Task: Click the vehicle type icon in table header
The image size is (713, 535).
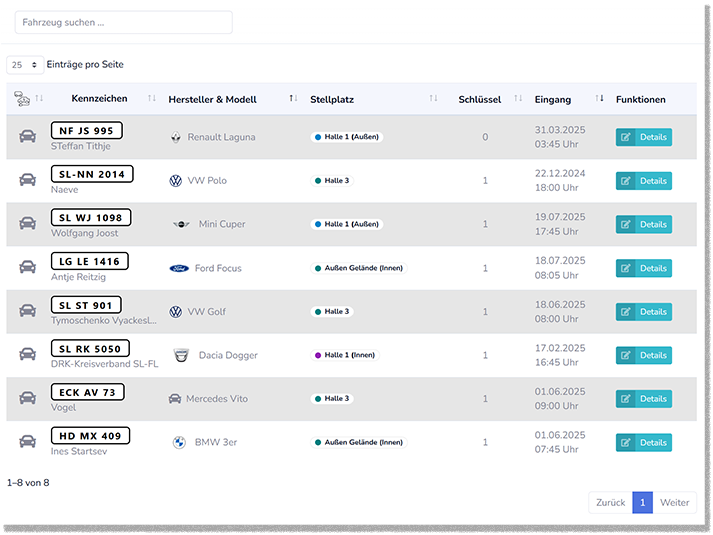Action: [22, 99]
